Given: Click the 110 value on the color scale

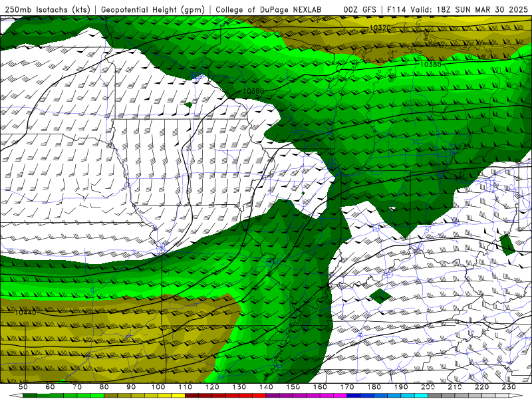Looking at the screenshot, I should coord(185,387).
